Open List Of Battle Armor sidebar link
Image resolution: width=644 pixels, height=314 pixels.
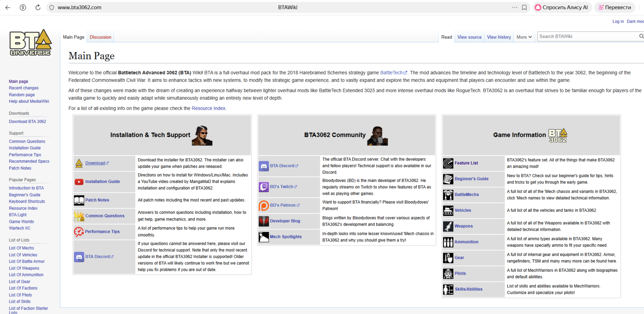(27, 262)
